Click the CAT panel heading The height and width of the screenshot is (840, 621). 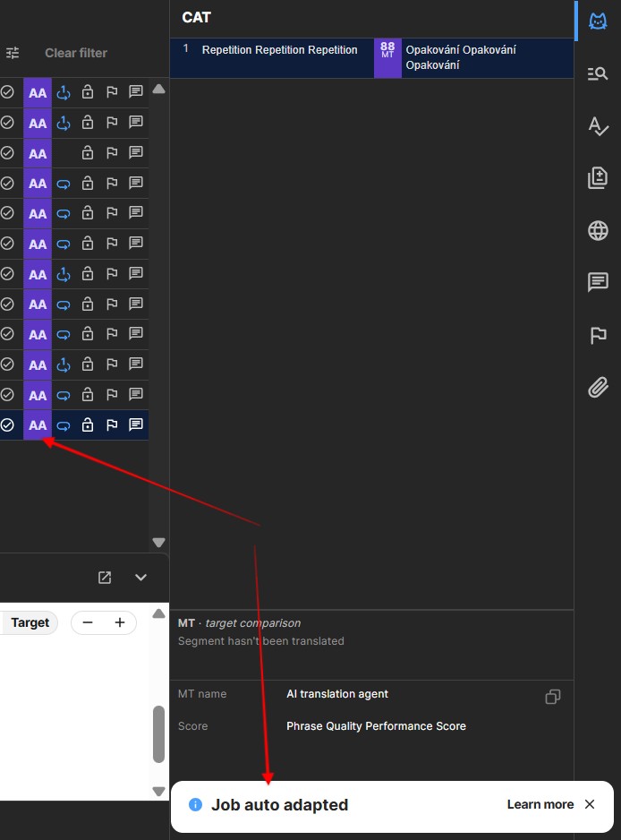pyautogui.click(x=197, y=18)
